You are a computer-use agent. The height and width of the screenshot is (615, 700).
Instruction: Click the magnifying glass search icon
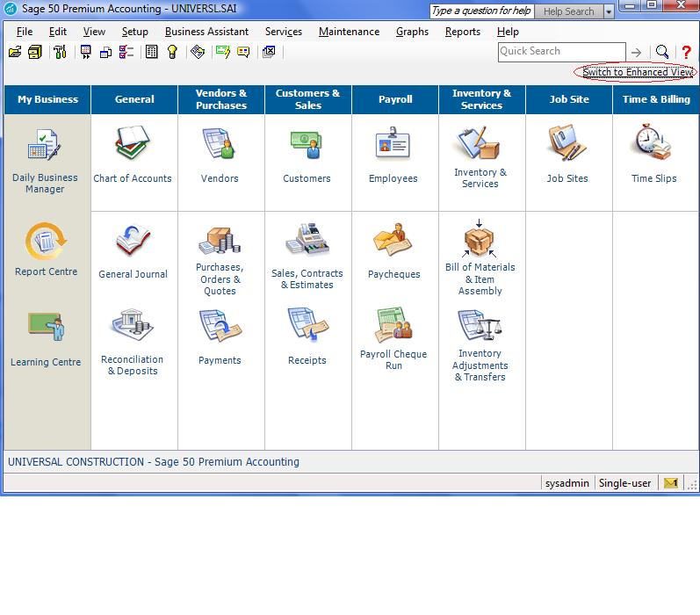pyautogui.click(x=662, y=52)
